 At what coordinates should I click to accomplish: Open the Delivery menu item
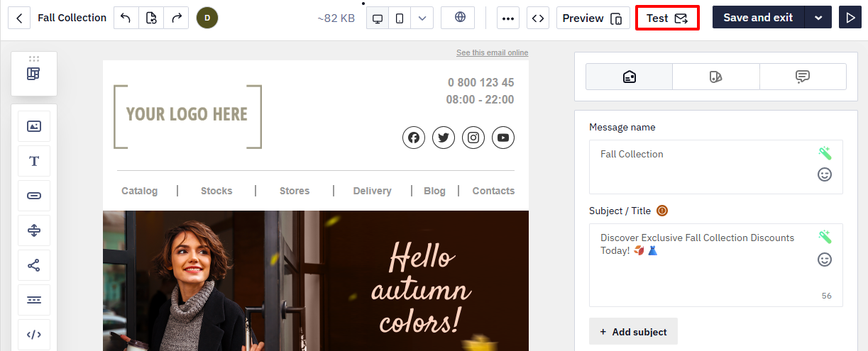pyautogui.click(x=372, y=191)
